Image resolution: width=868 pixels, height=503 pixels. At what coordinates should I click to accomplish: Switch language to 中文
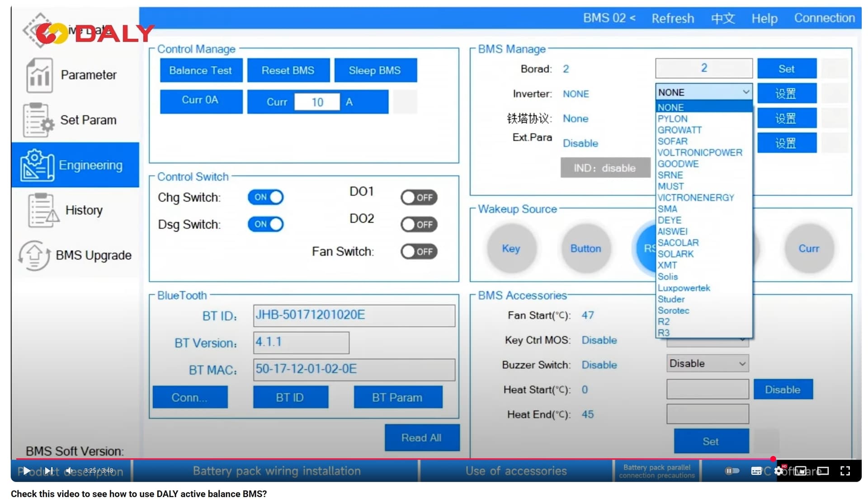click(x=722, y=19)
